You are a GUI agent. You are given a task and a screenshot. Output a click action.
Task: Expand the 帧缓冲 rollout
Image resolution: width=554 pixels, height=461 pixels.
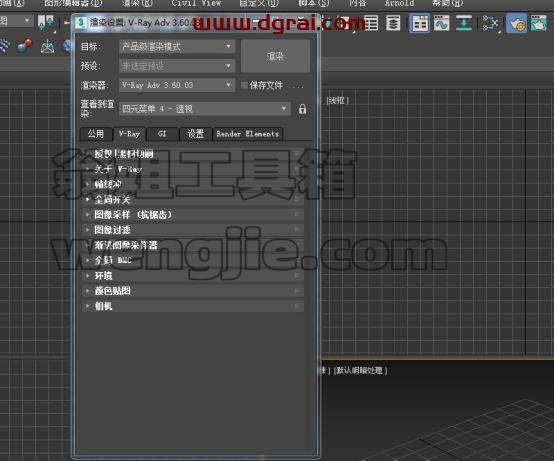pos(193,184)
